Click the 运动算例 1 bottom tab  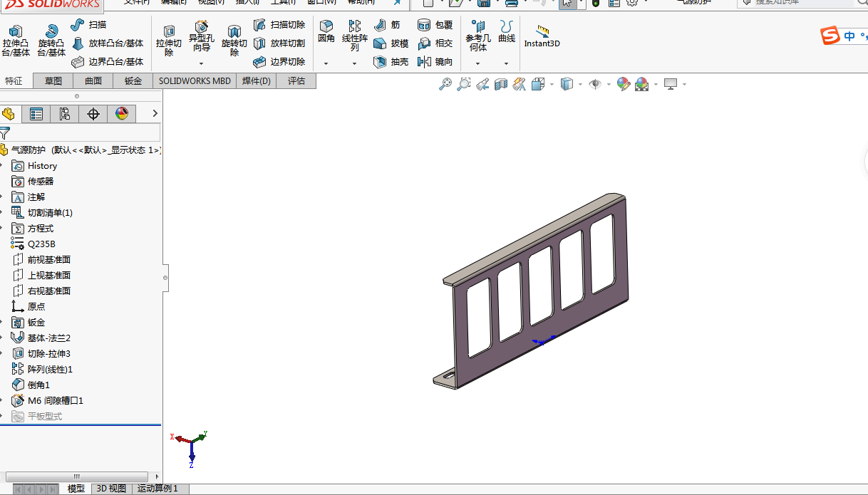pos(157,489)
